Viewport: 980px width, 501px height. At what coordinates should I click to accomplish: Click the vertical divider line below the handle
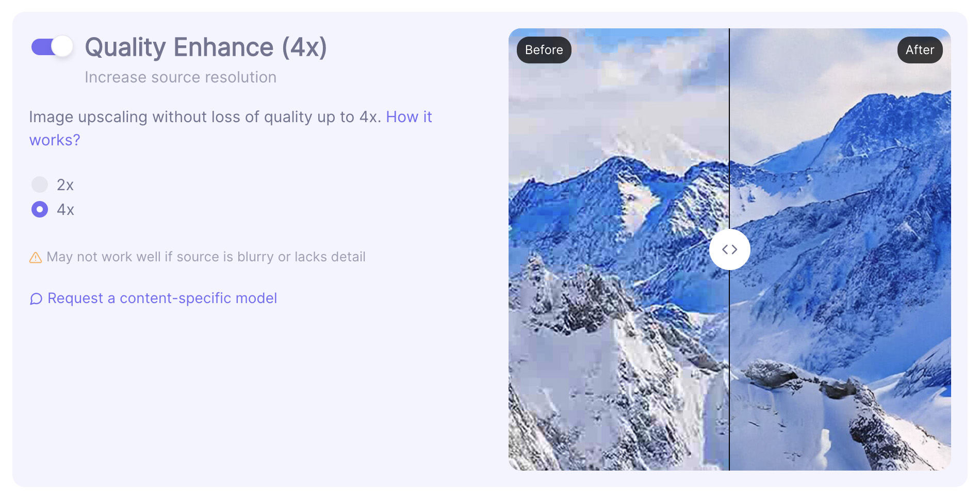[729, 371]
